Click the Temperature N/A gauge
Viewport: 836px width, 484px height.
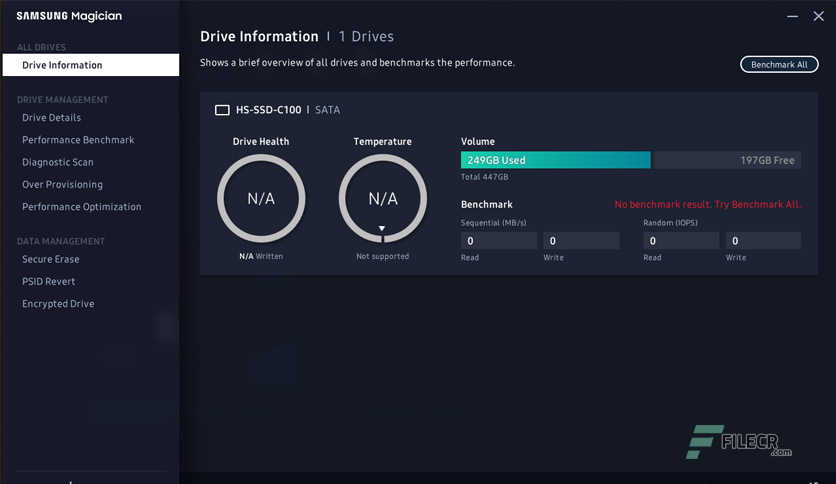click(383, 198)
